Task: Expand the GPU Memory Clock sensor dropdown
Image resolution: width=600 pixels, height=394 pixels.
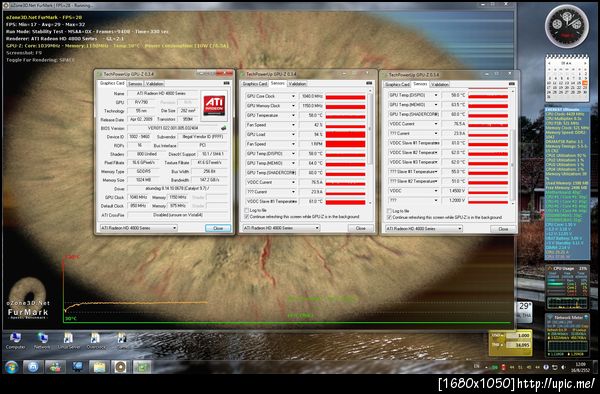Action: (293, 106)
